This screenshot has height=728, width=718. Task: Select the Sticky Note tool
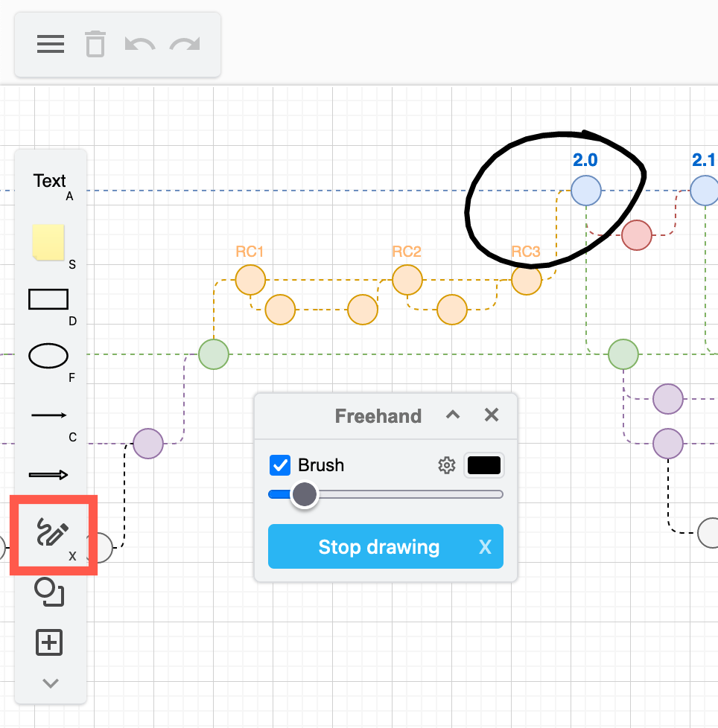(48, 243)
